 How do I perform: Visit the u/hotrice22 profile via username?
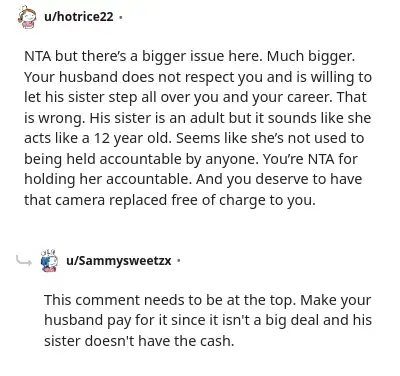pyautogui.click(x=79, y=16)
